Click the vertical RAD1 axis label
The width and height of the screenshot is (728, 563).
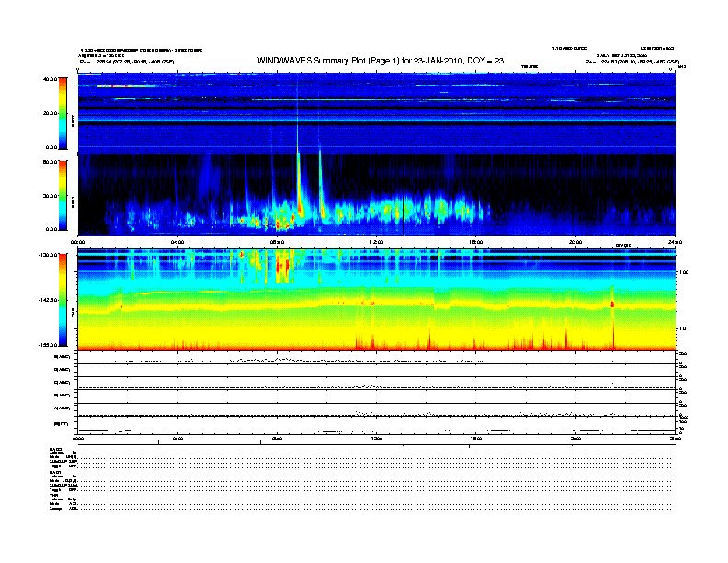(73, 201)
